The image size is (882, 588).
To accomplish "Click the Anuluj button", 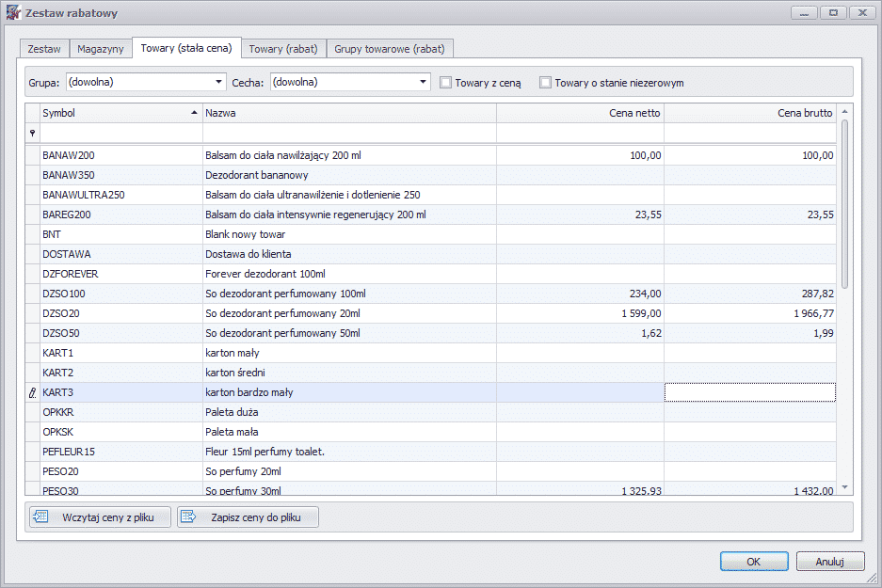I will click(829, 561).
